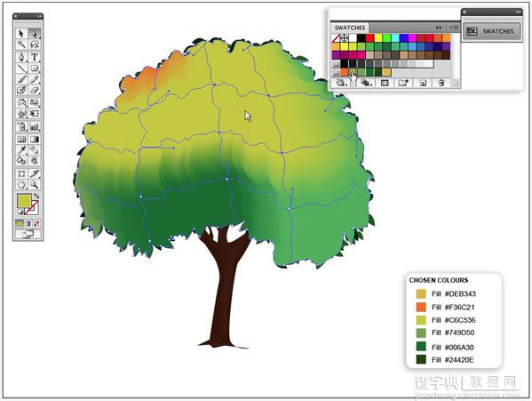Click the New Swatch icon
This screenshot has width=532, height=401.
[x=423, y=83]
